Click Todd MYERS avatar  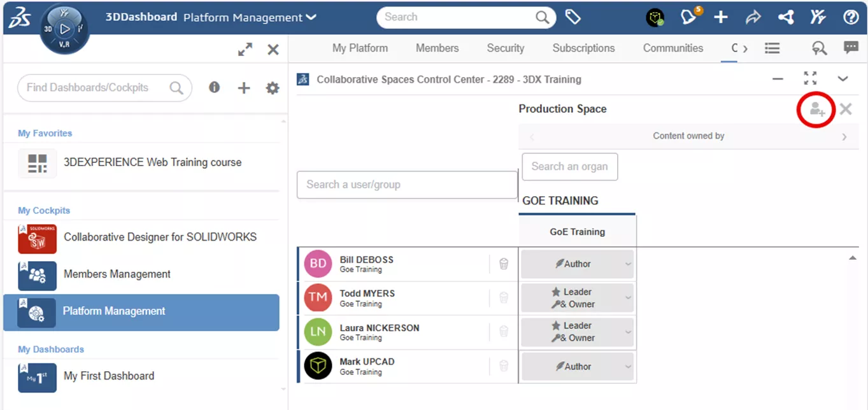point(318,298)
